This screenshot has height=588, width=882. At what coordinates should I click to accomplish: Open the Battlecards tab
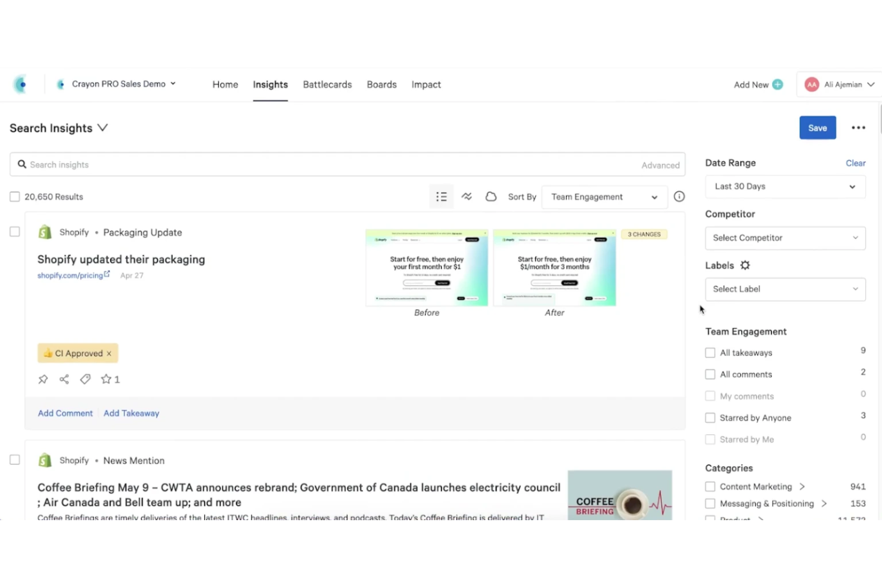click(x=327, y=85)
